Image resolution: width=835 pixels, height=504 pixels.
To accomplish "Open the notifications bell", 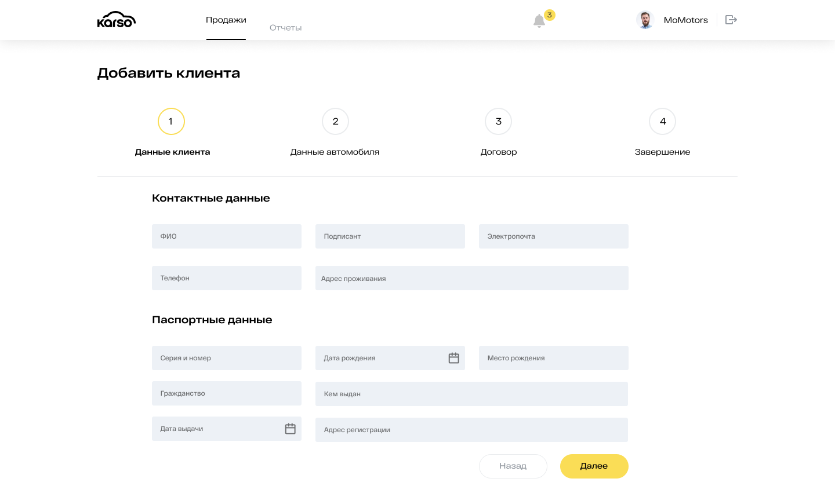I will coord(539,21).
